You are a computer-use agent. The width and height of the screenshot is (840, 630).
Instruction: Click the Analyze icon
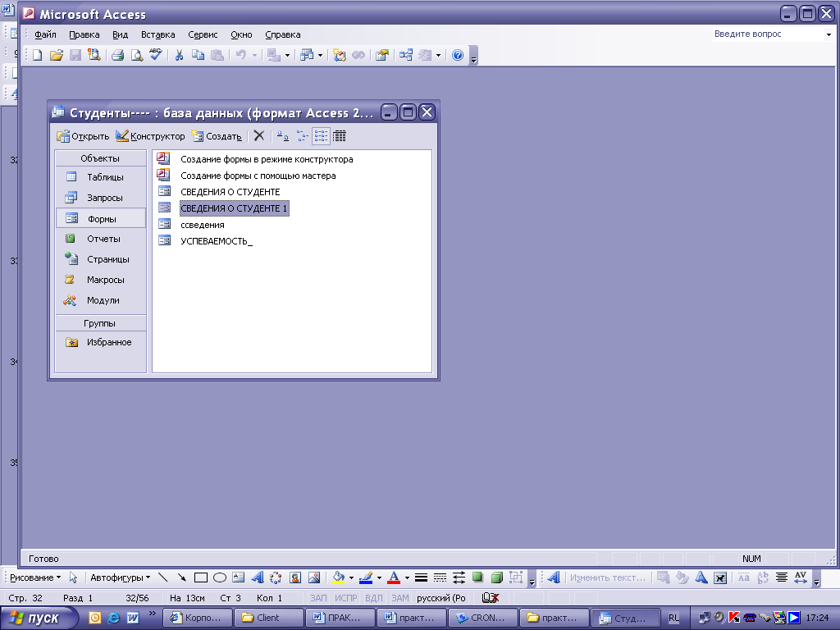coord(307,55)
